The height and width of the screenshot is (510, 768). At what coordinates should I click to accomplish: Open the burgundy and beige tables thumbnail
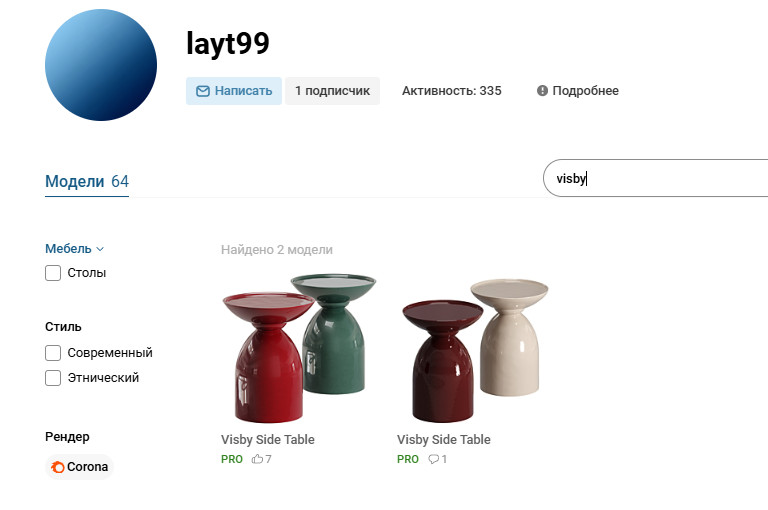click(475, 350)
